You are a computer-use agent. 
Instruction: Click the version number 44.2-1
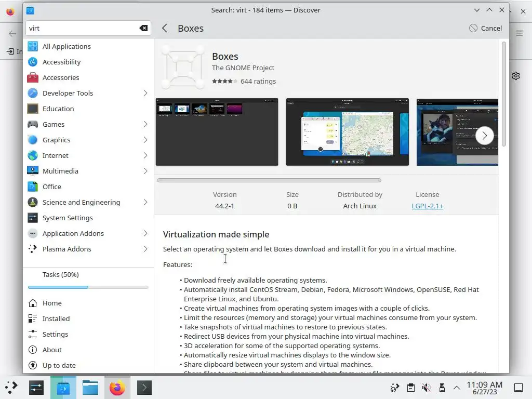224,206
